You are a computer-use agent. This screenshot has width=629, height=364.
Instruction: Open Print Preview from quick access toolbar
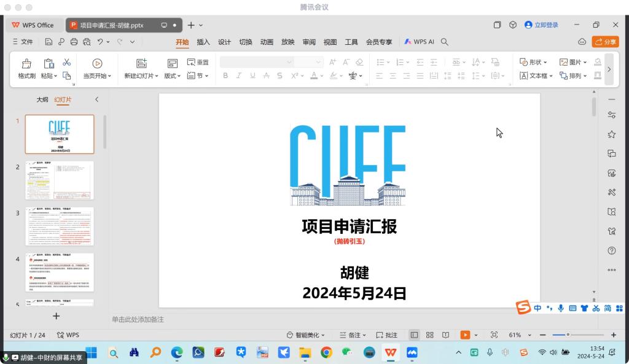point(87,42)
